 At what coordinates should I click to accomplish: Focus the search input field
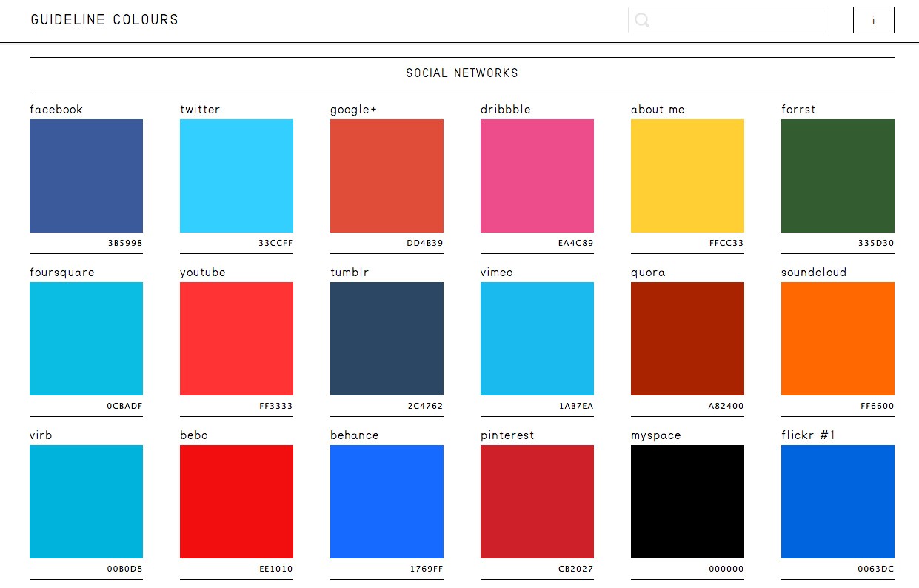click(x=729, y=20)
